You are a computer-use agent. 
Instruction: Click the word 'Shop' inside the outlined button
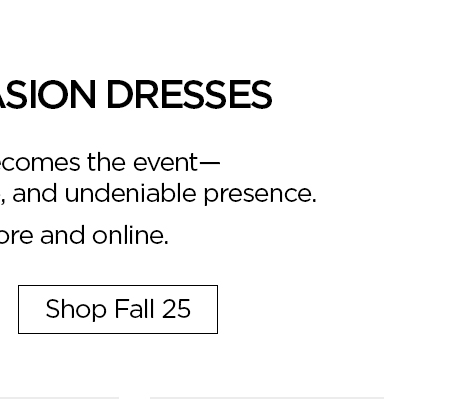[x=76, y=310]
